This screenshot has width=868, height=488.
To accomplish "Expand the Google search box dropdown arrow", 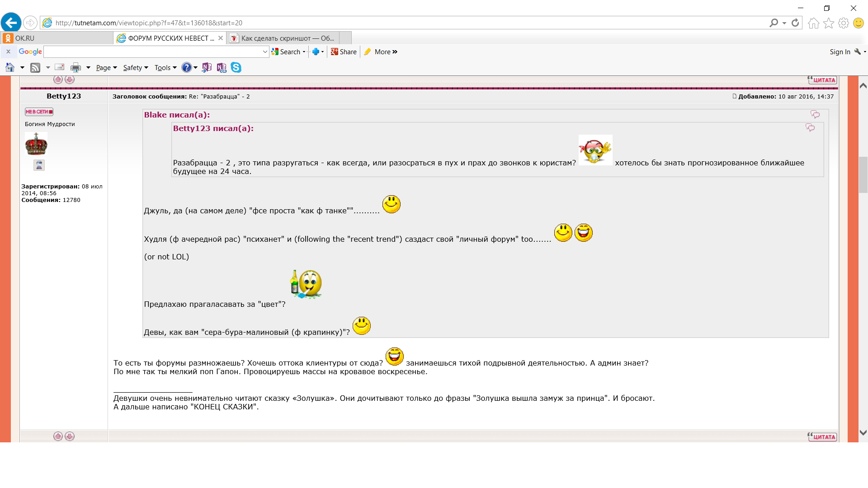I will click(265, 52).
